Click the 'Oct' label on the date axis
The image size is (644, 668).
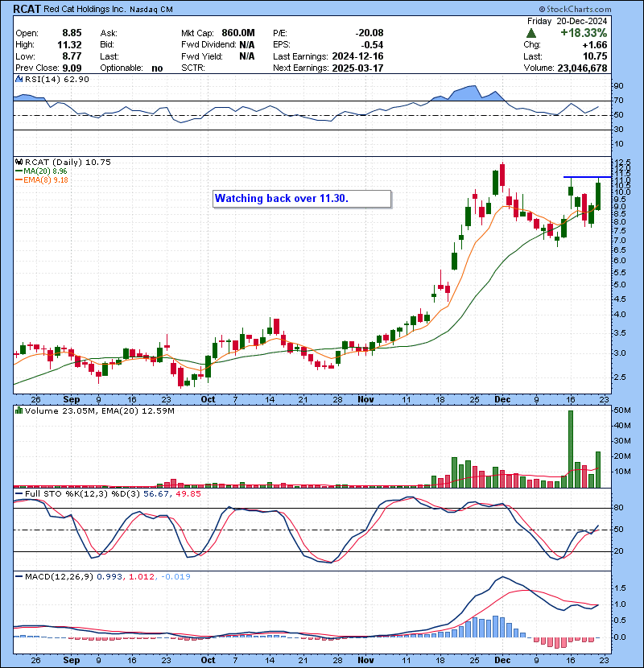tap(208, 399)
